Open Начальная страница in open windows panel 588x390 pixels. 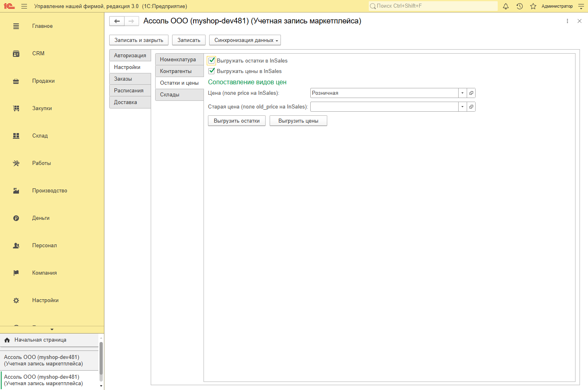[49, 340]
